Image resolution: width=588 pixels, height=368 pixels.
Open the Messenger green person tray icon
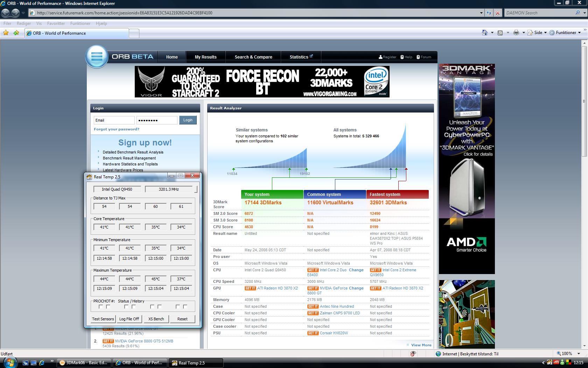pyautogui.click(x=562, y=362)
